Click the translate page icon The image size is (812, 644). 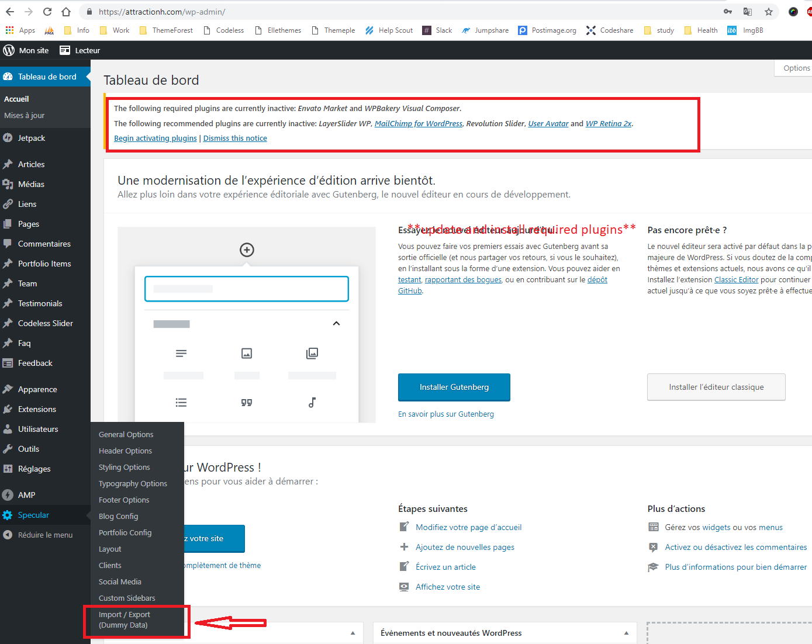(748, 12)
